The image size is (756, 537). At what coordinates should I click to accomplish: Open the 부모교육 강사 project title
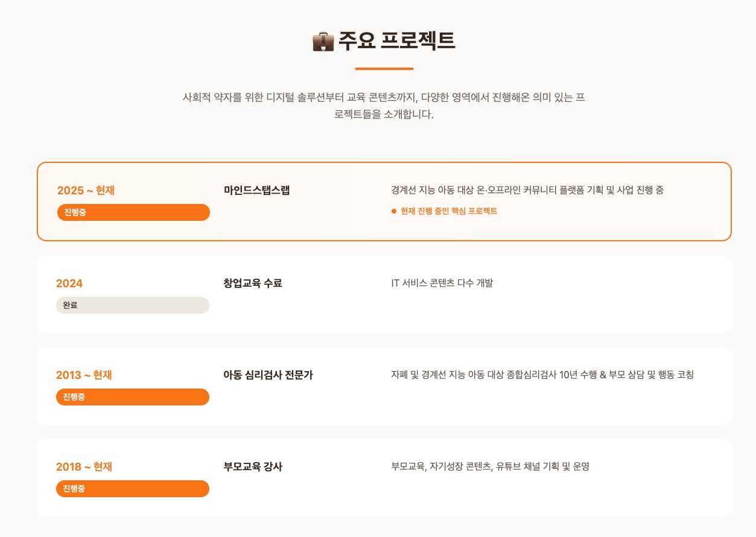[252, 467]
